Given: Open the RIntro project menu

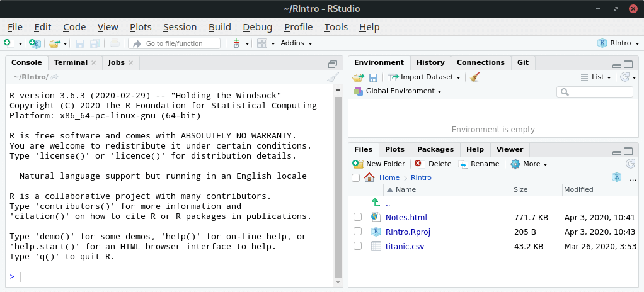Looking at the screenshot, I should coord(618,43).
